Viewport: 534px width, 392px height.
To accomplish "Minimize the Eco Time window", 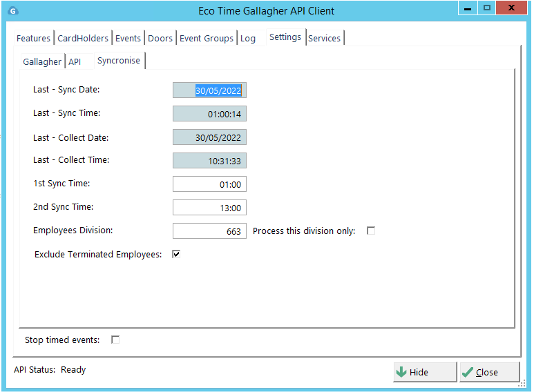I will coord(468,8).
